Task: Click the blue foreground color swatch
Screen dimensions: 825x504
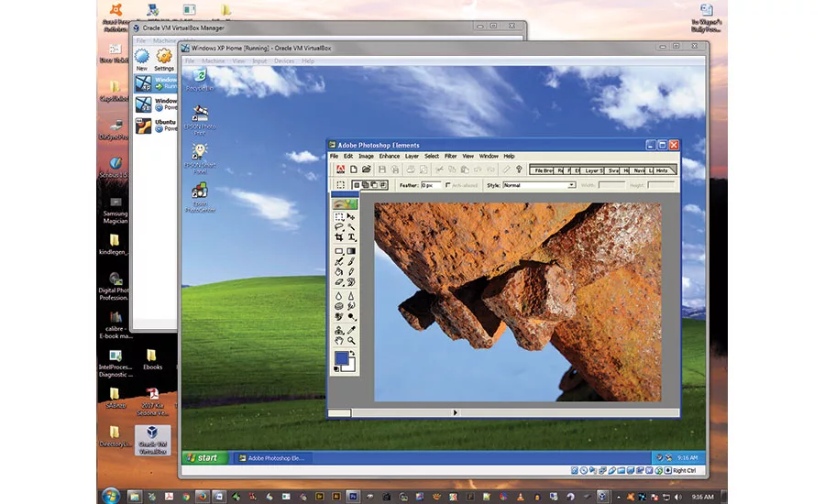Action: (x=341, y=358)
